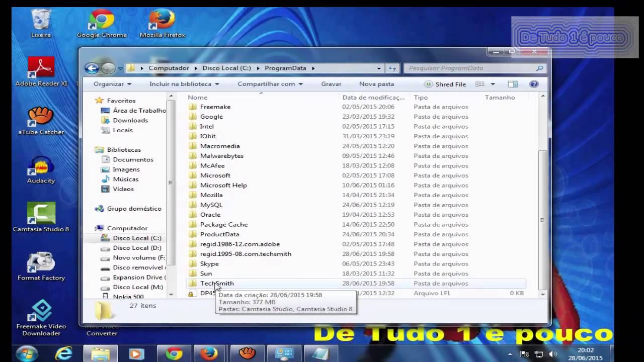Click the folder icon next to MySQL
This screenshot has height=362, width=644.
(192, 205)
